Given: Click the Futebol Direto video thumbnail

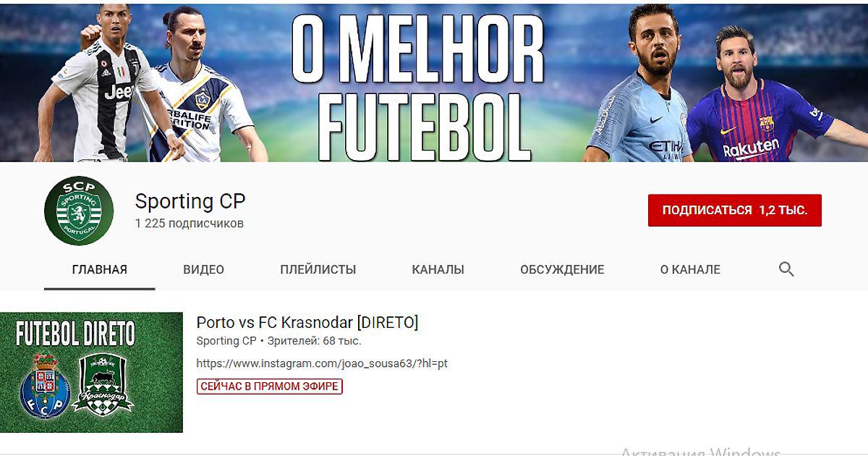Looking at the screenshot, I should [x=91, y=372].
